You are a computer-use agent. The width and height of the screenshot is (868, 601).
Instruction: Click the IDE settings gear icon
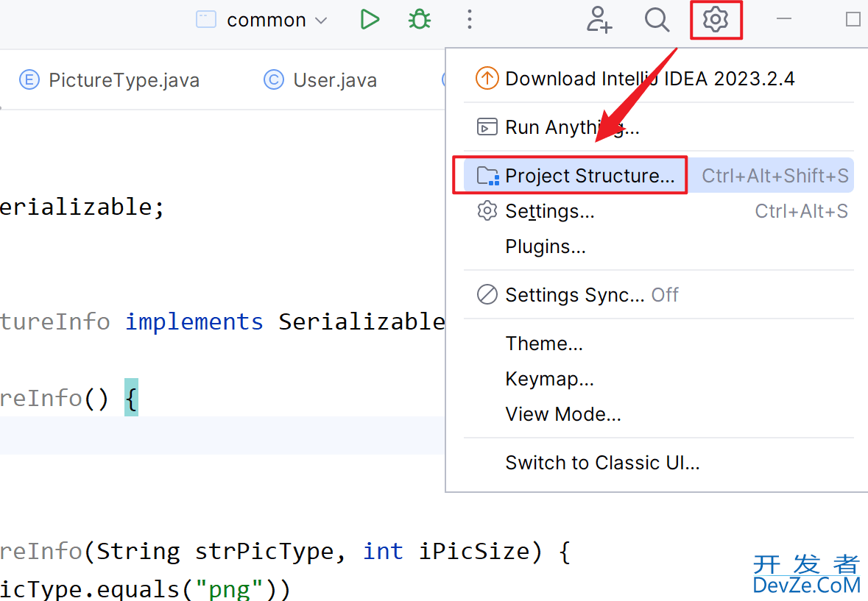pyautogui.click(x=715, y=19)
